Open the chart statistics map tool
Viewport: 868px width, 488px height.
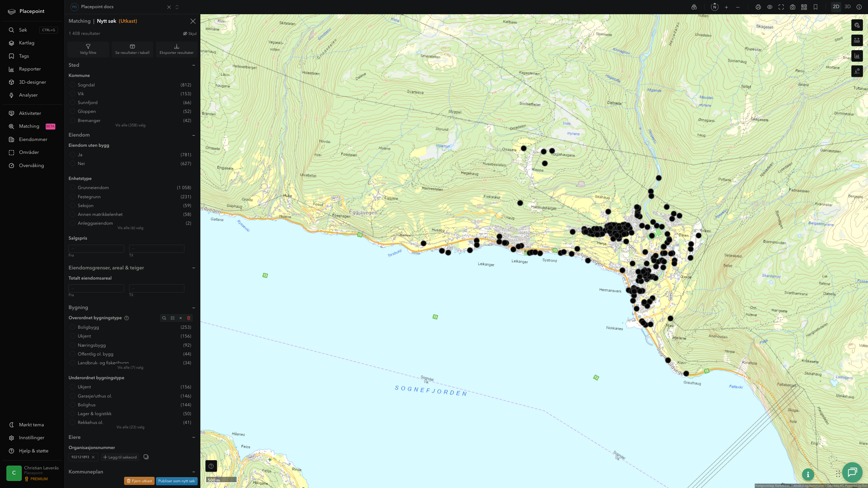(x=857, y=56)
